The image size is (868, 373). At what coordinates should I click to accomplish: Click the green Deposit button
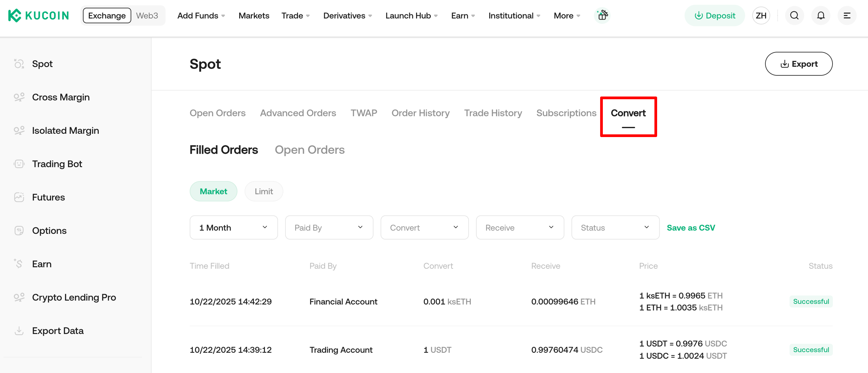click(x=715, y=15)
